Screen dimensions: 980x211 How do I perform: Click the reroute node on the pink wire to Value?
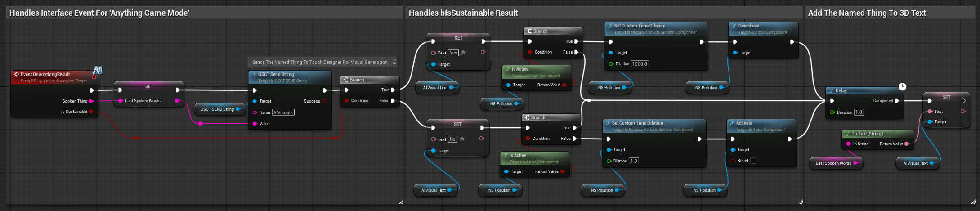click(x=200, y=123)
